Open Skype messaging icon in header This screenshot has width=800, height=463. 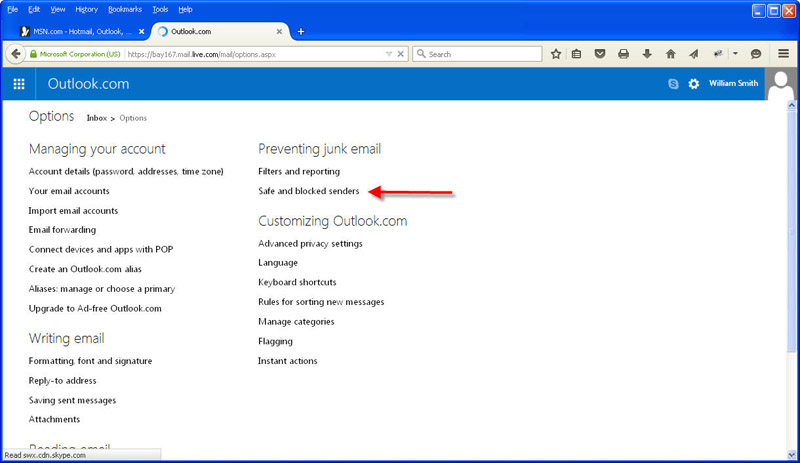[673, 84]
